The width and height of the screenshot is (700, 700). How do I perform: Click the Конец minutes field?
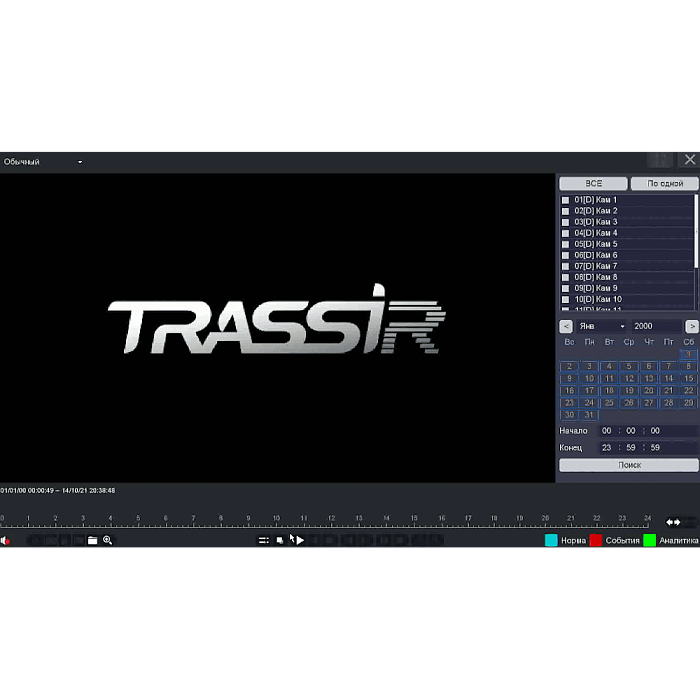click(630, 448)
